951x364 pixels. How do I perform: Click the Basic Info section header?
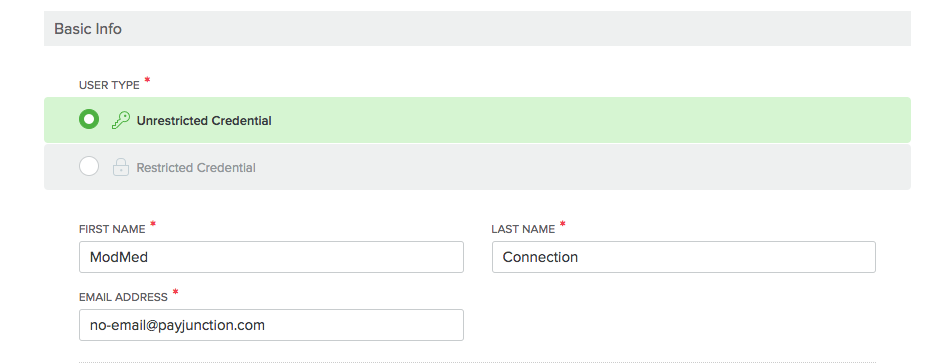88,29
